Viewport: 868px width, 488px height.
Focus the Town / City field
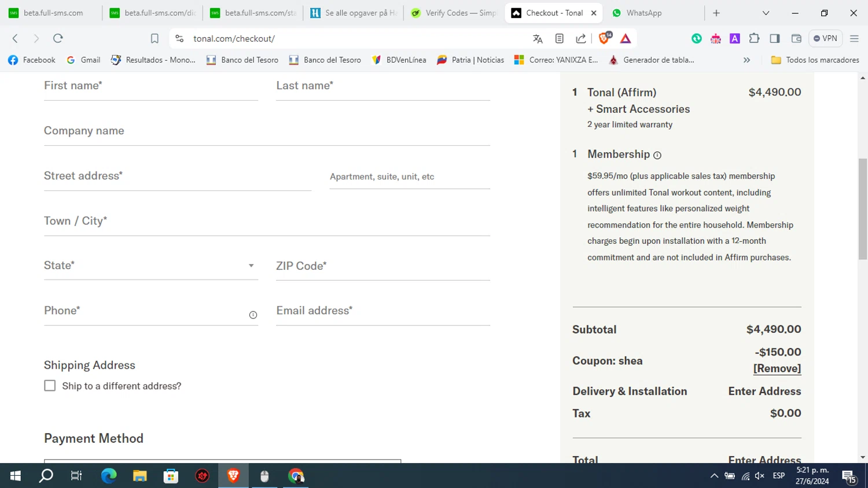click(267, 222)
